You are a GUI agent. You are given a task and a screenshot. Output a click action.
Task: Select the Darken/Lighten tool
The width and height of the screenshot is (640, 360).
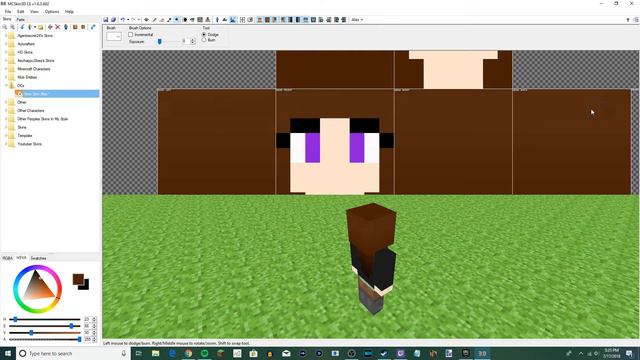[x=184, y=20]
